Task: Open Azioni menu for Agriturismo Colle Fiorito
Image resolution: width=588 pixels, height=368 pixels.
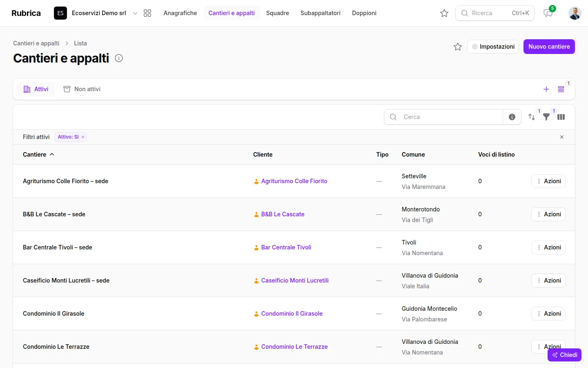Action: (548, 181)
